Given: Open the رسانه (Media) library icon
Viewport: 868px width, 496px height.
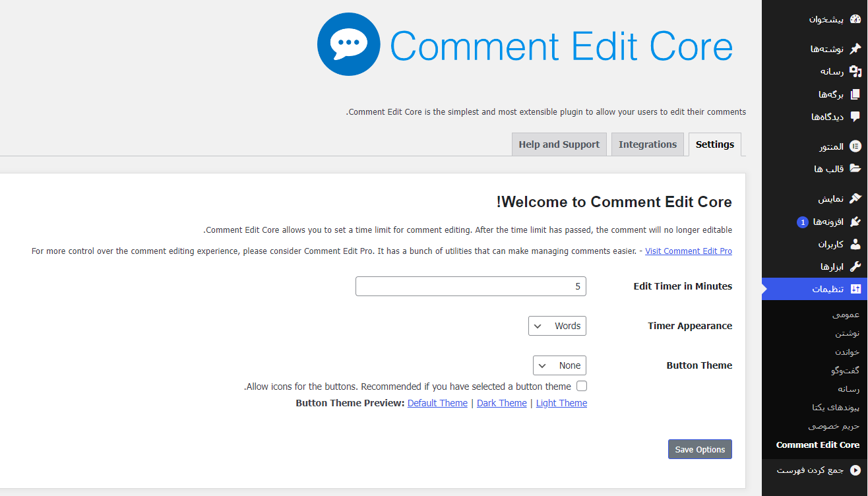Looking at the screenshot, I should pyautogui.click(x=855, y=71).
